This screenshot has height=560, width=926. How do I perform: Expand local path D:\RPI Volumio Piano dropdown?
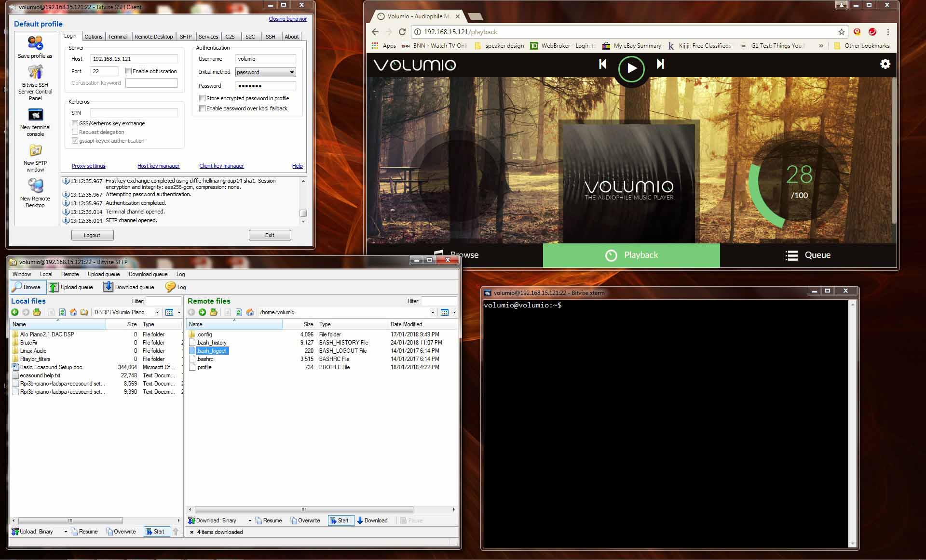tap(157, 312)
